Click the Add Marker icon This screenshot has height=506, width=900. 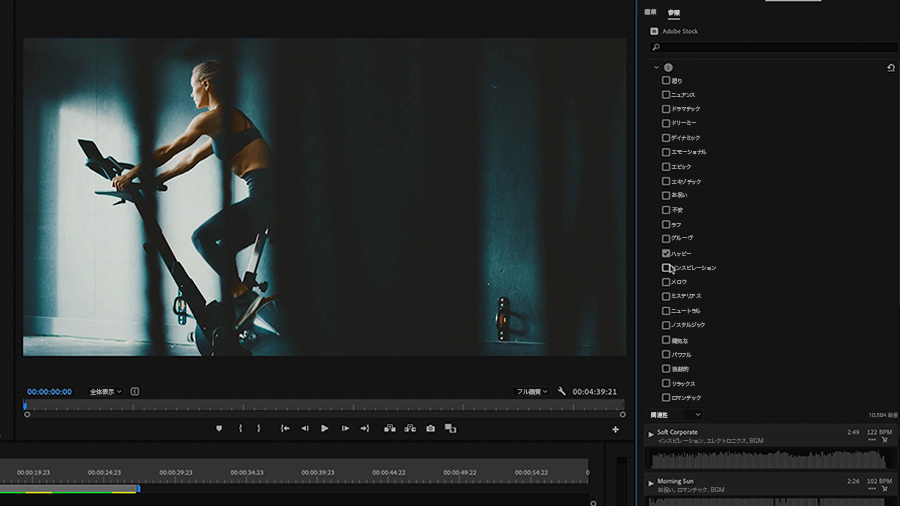[x=219, y=429]
